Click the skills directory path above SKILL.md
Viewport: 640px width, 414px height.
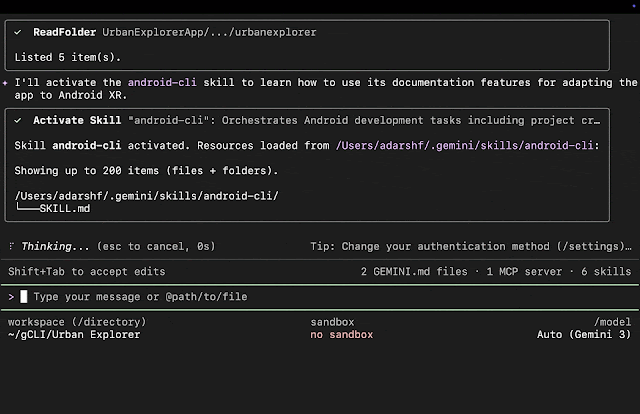pos(147,195)
